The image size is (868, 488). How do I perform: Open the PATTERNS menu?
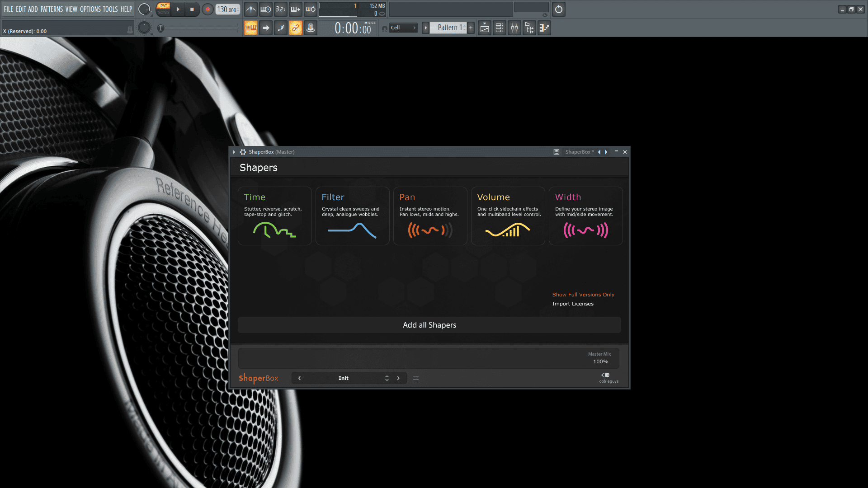pyautogui.click(x=52, y=9)
